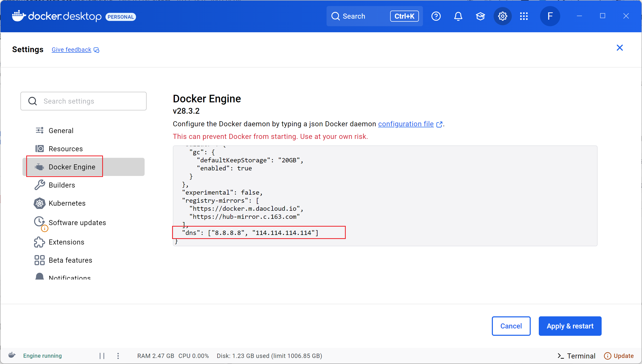642x364 pixels.
Task: Open the help question mark icon
Action: tap(436, 16)
